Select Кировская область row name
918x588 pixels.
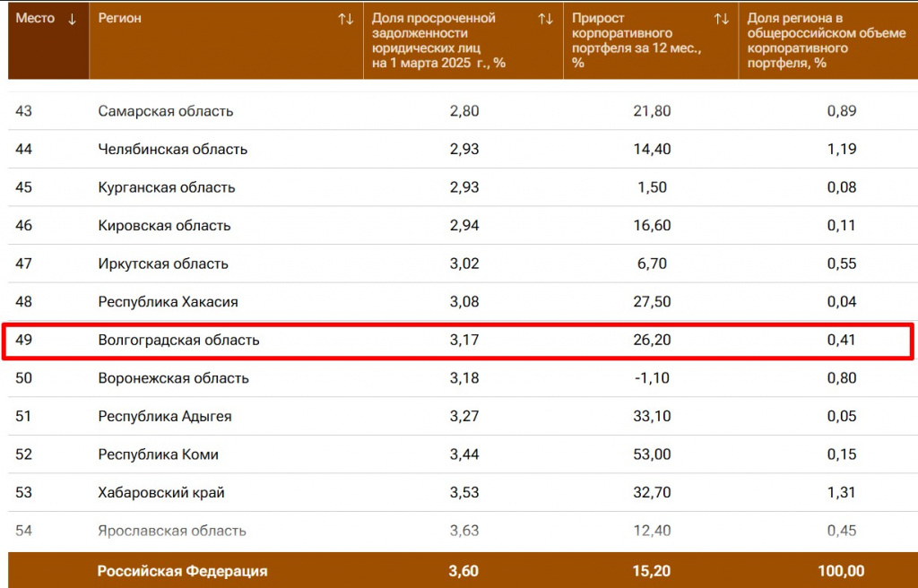coord(165,226)
